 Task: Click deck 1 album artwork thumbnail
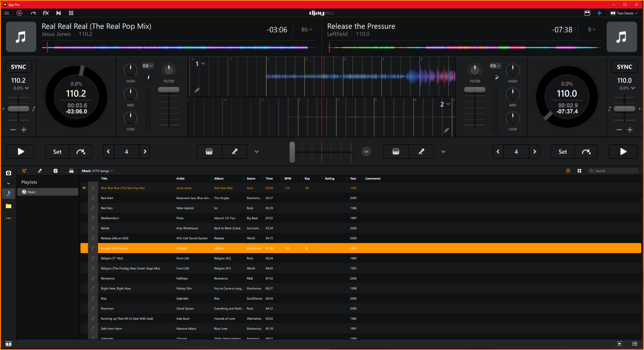[21, 37]
